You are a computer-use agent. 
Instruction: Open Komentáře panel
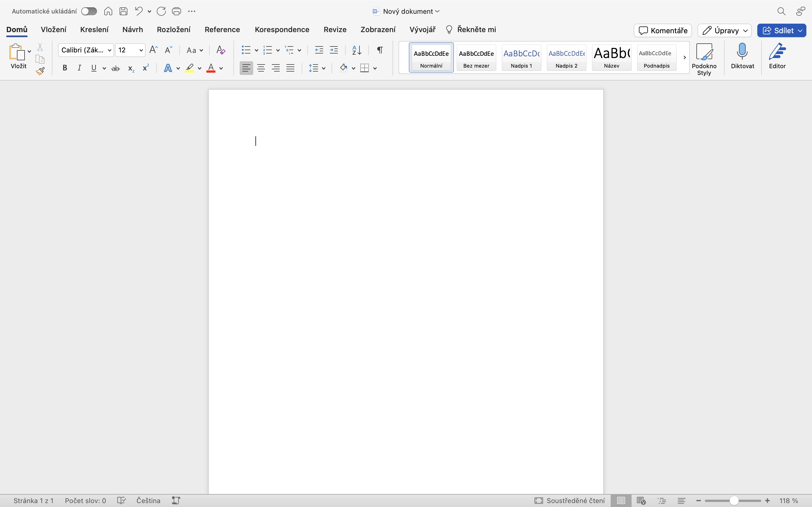click(663, 30)
